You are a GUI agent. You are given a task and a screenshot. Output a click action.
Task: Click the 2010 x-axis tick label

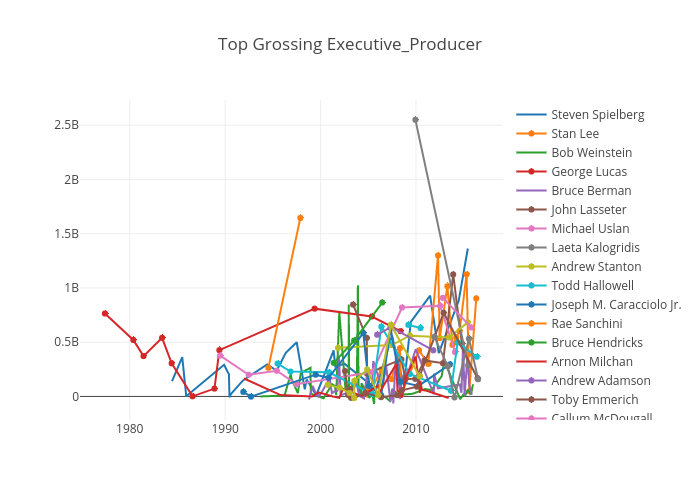pyautogui.click(x=416, y=429)
